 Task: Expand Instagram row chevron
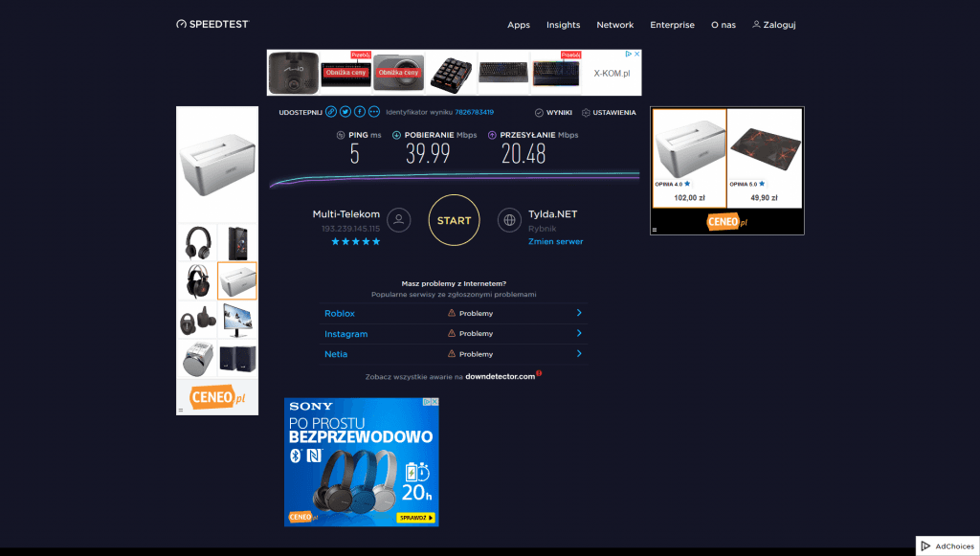(x=579, y=334)
